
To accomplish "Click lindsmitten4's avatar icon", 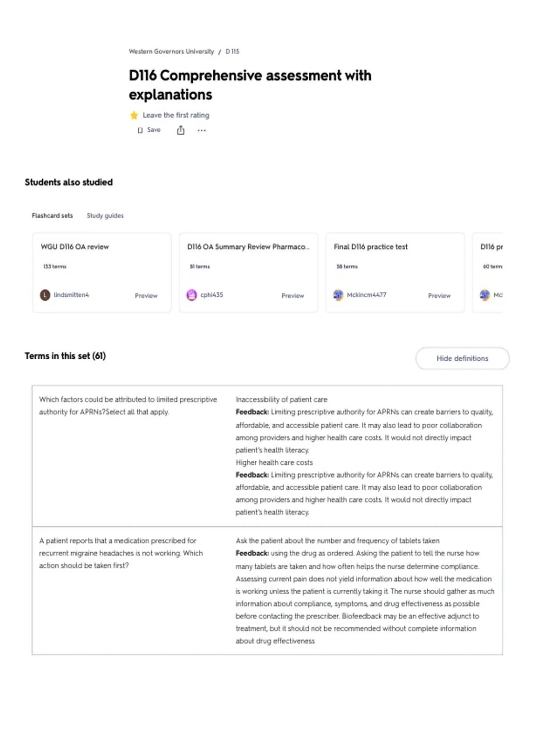I will (x=45, y=295).
